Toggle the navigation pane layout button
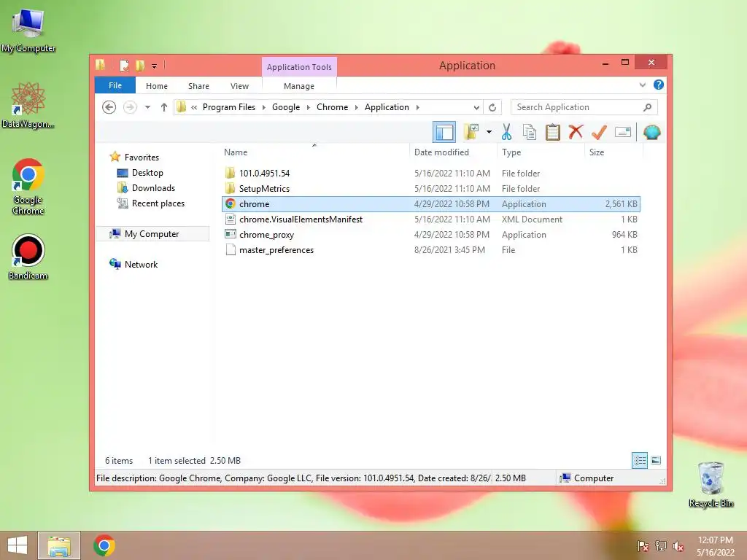Viewport: 747px width, 560px height. tap(444, 132)
